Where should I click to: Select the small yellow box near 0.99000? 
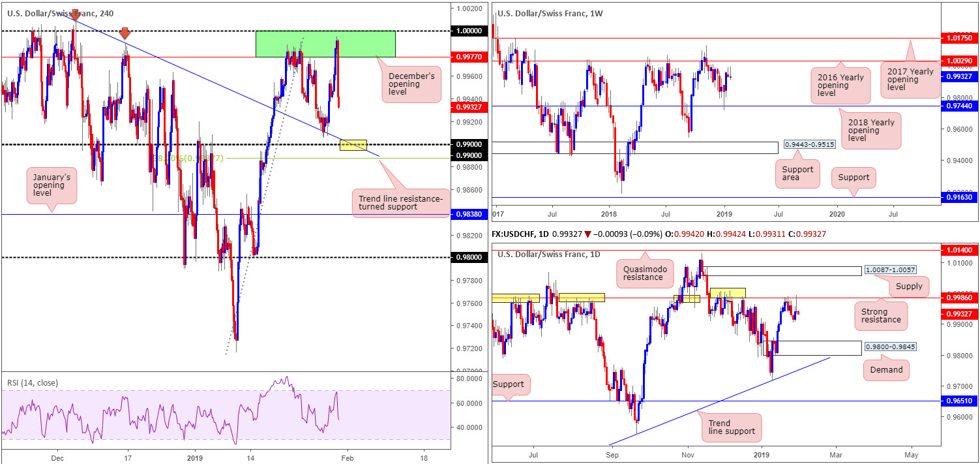coord(354,144)
